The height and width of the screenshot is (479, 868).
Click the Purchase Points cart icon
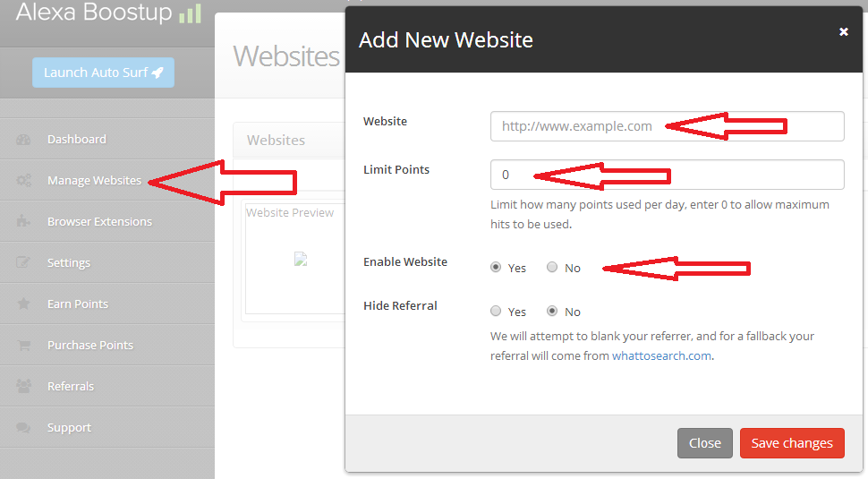click(x=23, y=345)
